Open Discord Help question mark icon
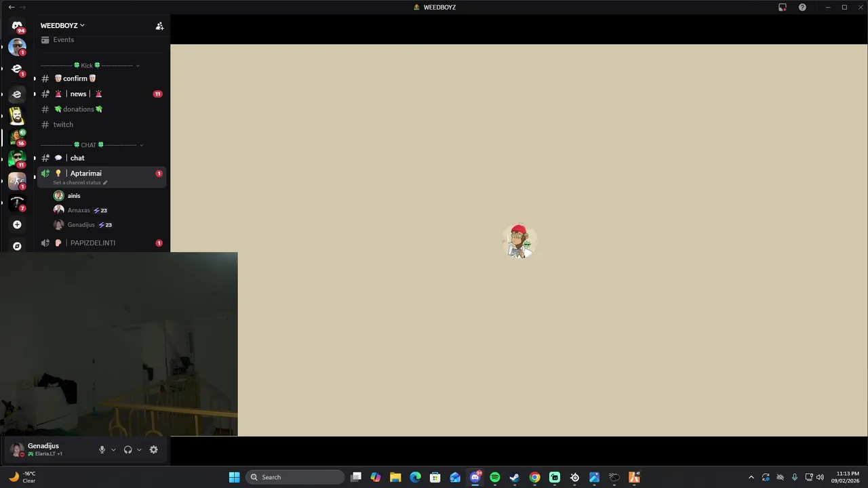The image size is (868, 488). pyautogui.click(x=802, y=7)
